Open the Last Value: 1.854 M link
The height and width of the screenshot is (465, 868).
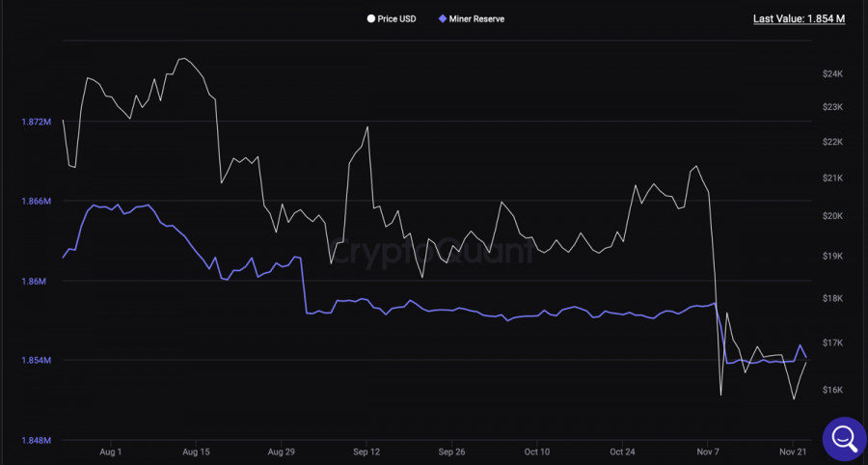pos(799,18)
